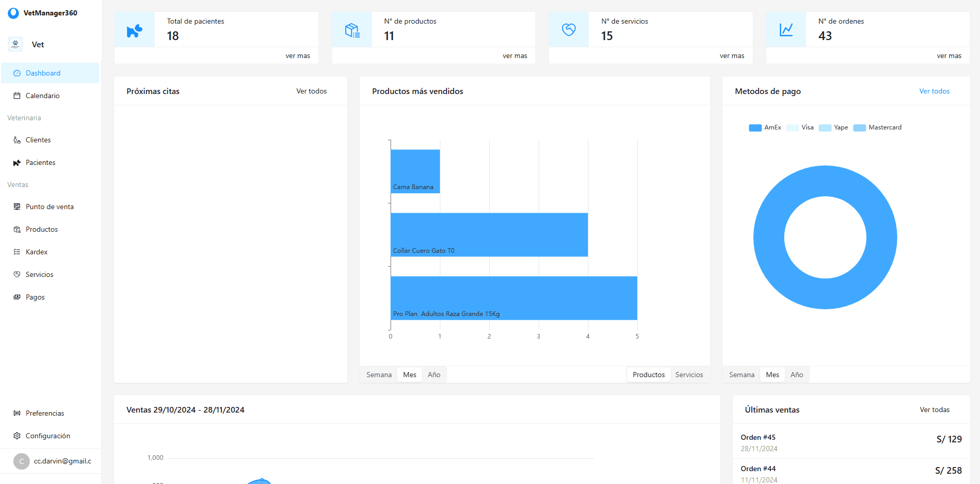Viewport: 980px width, 484px height.
Task: Select Mes tab in Metodos de pago
Action: [772, 375]
